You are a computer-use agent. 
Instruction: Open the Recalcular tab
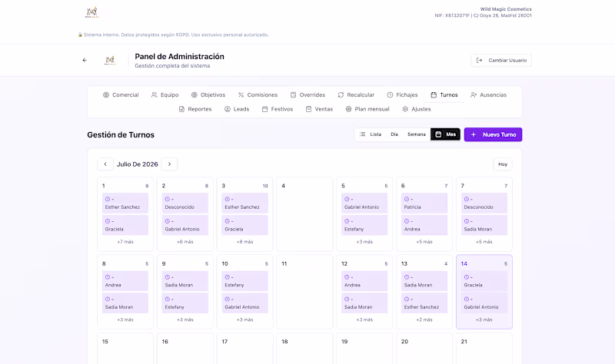pos(356,94)
